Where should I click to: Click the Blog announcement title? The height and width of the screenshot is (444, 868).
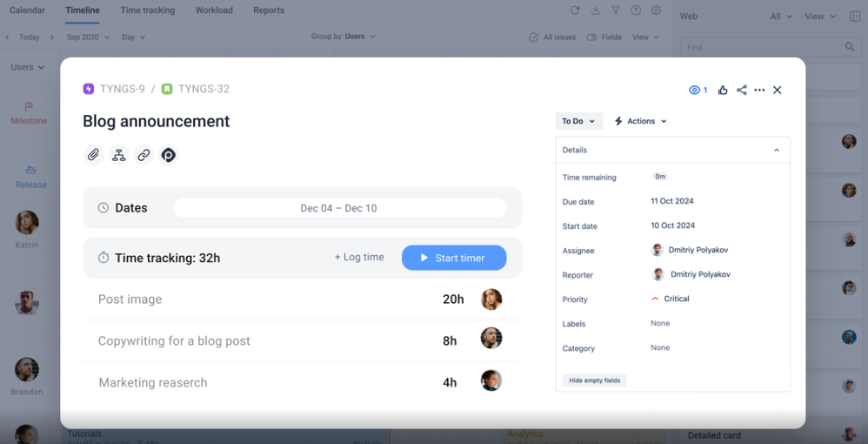point(156,121)
